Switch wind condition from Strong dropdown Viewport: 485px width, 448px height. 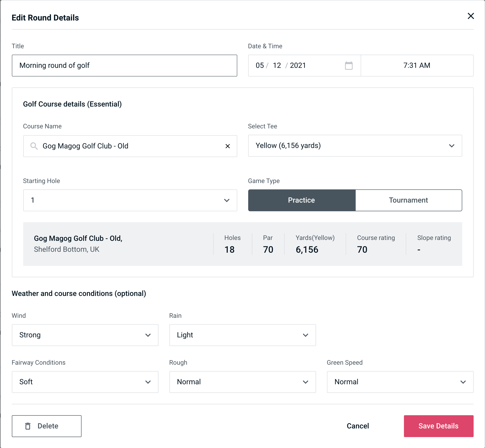85,335
